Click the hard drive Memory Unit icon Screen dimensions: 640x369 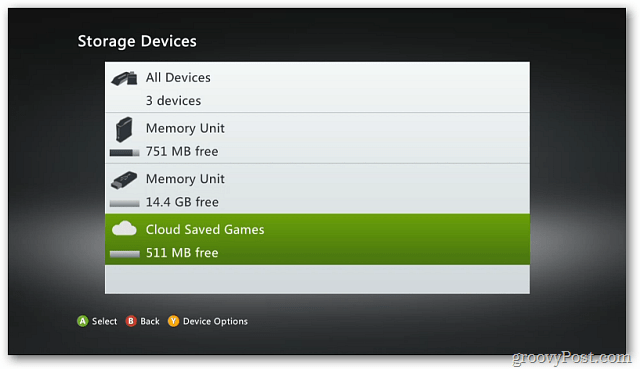(124, 129)
